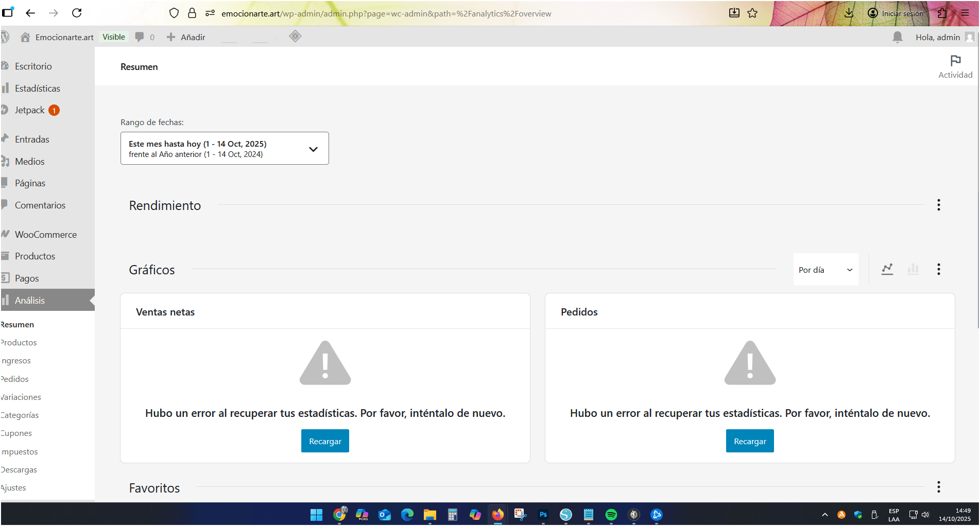Reload the Pedidos chart
The width and height of the screenshot is (980, 526).
click(749, 441)
